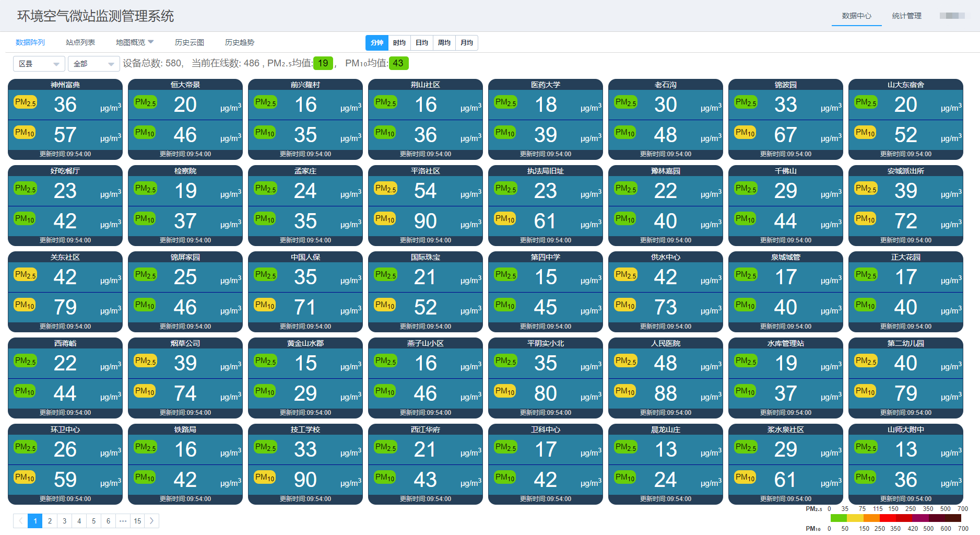Click the 晨龙山庄 card update time
Screen dimensions: 980x535
click(x=666, y=499)
